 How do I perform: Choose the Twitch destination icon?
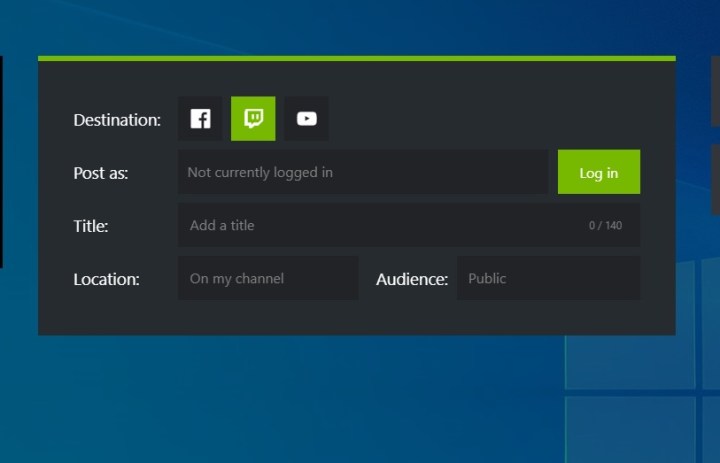click(253, 119)
